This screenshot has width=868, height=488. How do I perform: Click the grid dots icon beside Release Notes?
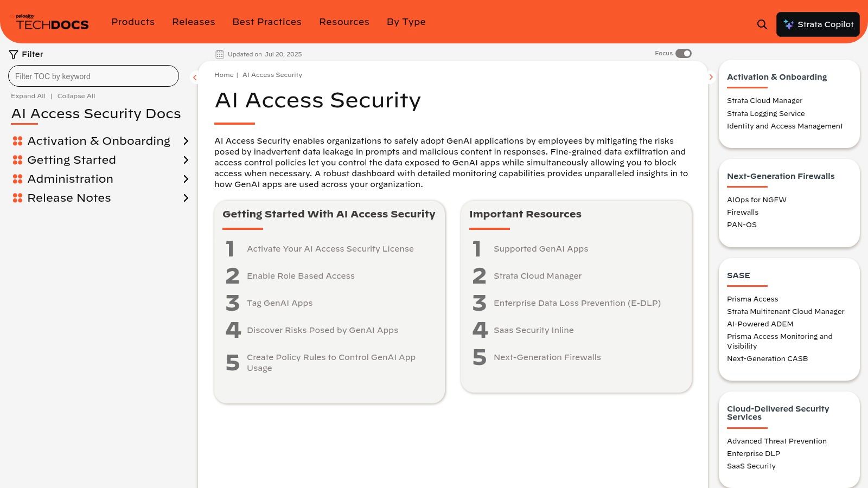tap(18, 197)
